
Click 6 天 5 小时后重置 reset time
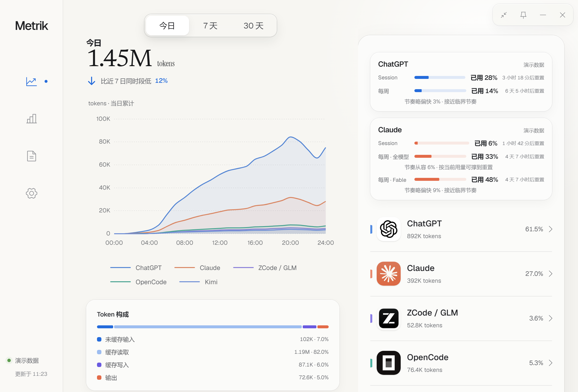pos(525,91)
